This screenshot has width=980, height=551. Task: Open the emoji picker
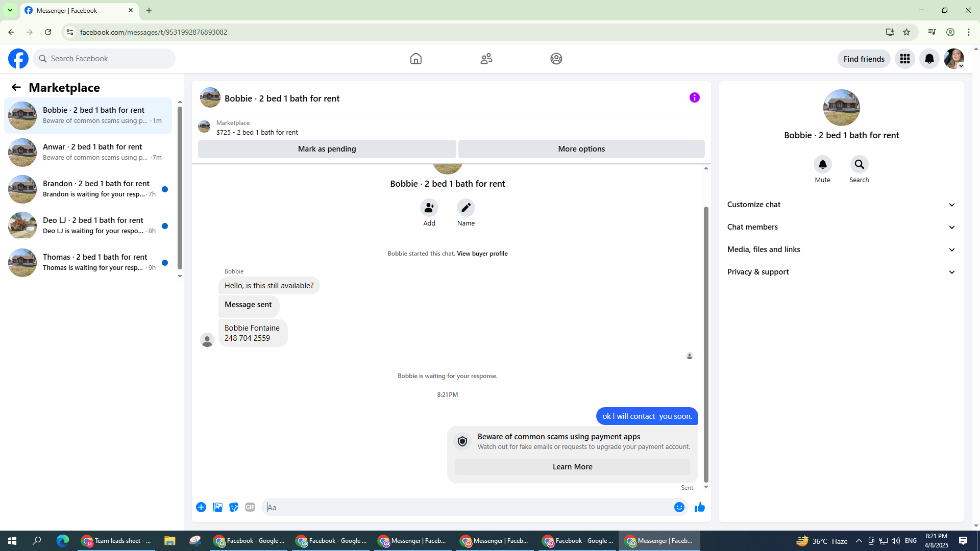[679, 507]
